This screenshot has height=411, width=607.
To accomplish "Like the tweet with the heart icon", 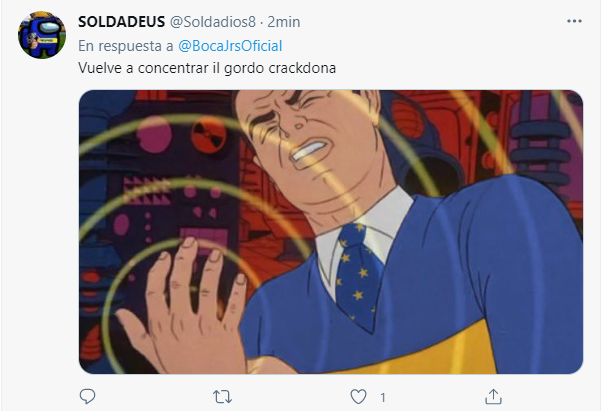I will 358,397.
